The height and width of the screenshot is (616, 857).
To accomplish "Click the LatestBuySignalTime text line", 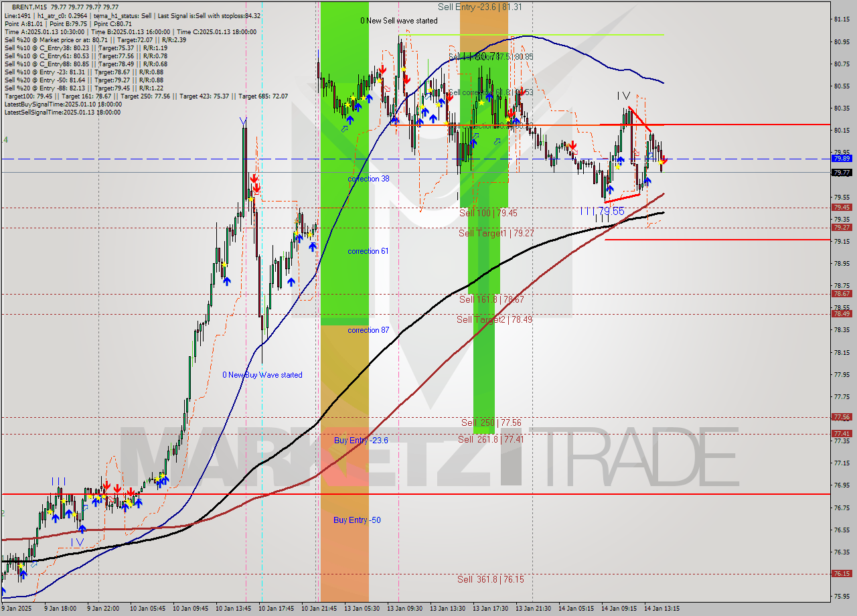I will coord(63,104).
